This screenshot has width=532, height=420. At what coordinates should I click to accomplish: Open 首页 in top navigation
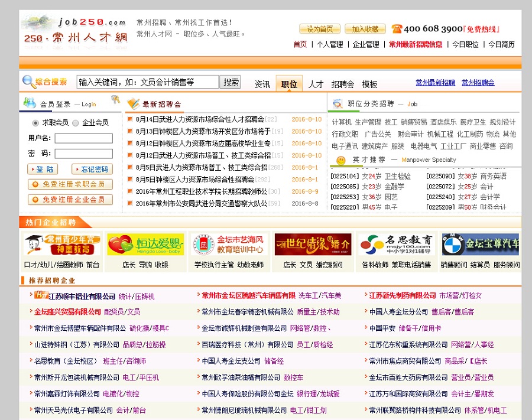tap(300, 44)
